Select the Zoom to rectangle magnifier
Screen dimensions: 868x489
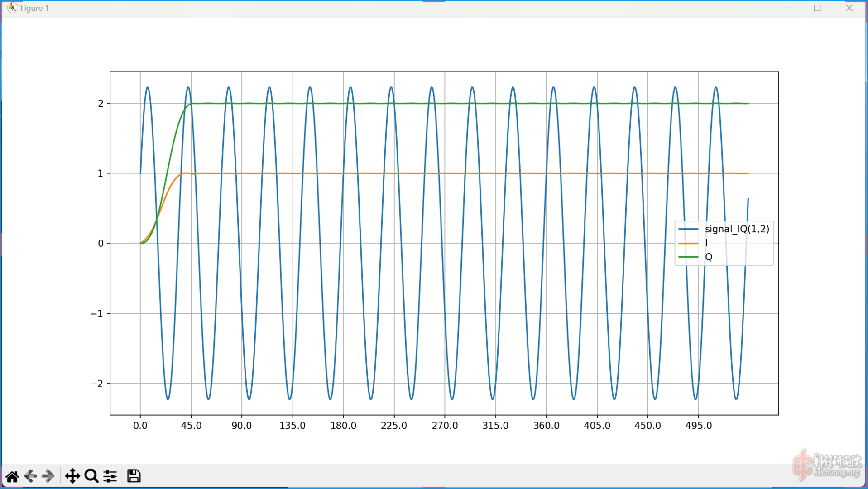[x=91, y=476]
